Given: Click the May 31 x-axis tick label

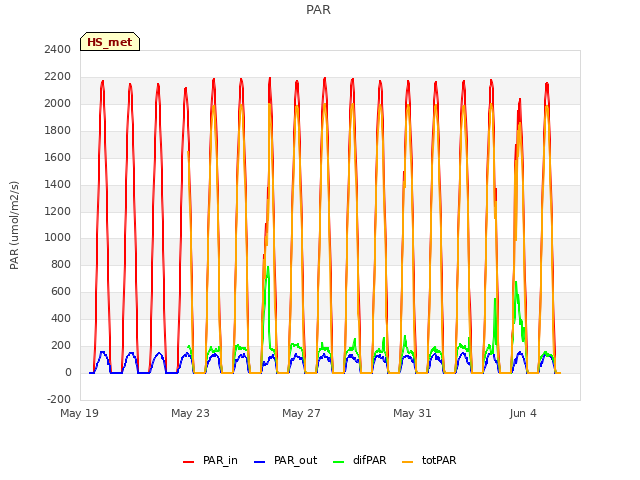Looking at the screenshot, I should 412,413.
